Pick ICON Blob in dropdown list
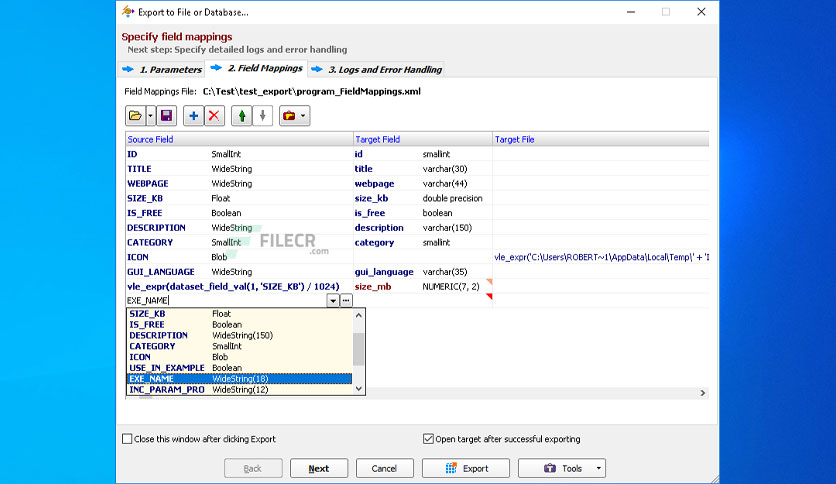The image size is (836, 484). pos(239,357)
